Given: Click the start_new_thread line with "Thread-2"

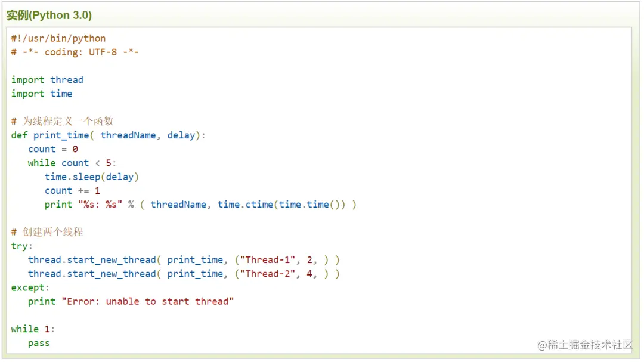Looking at the screenshot, I should point(184,274).
